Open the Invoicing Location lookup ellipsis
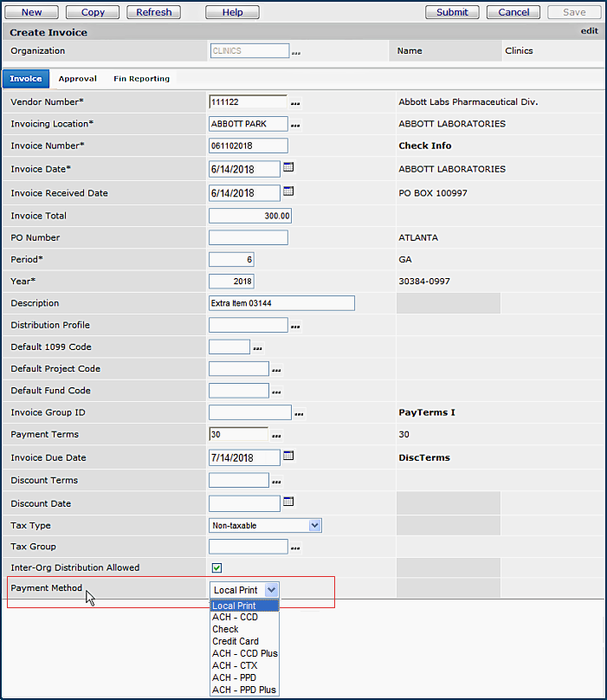The width and height of the screenshot is (607, 700). [295, 126]
